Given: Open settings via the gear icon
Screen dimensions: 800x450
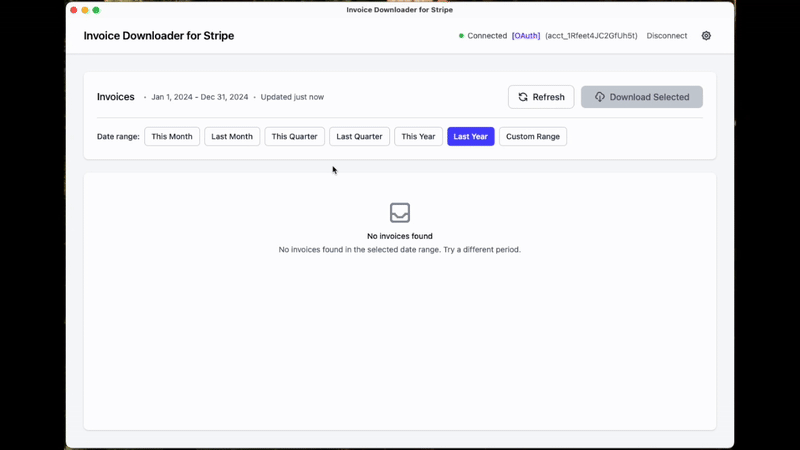Looking at the screenshot, I should click(x=706, y=36).
